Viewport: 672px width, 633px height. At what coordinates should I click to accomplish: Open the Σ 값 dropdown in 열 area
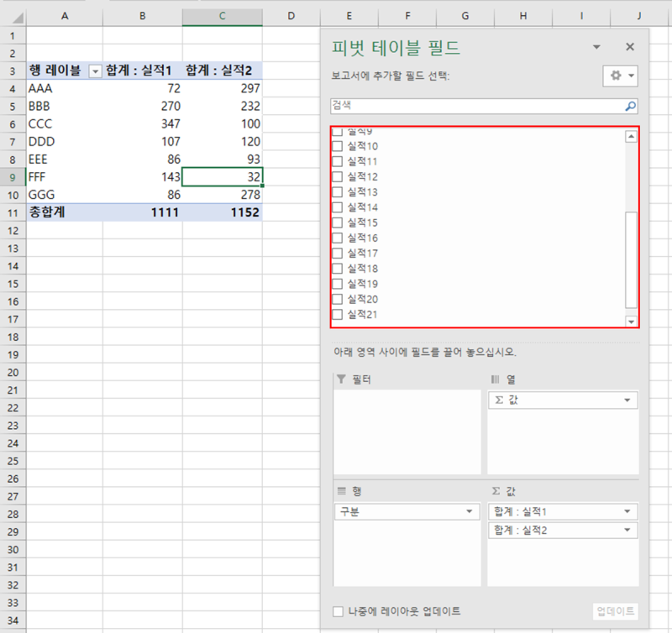pos(627,400)
